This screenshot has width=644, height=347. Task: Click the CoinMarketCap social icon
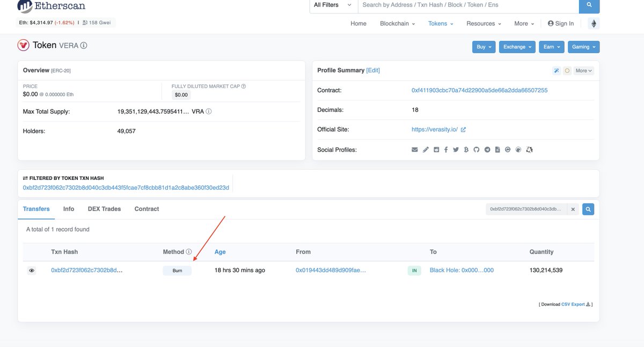pos(508,150)
